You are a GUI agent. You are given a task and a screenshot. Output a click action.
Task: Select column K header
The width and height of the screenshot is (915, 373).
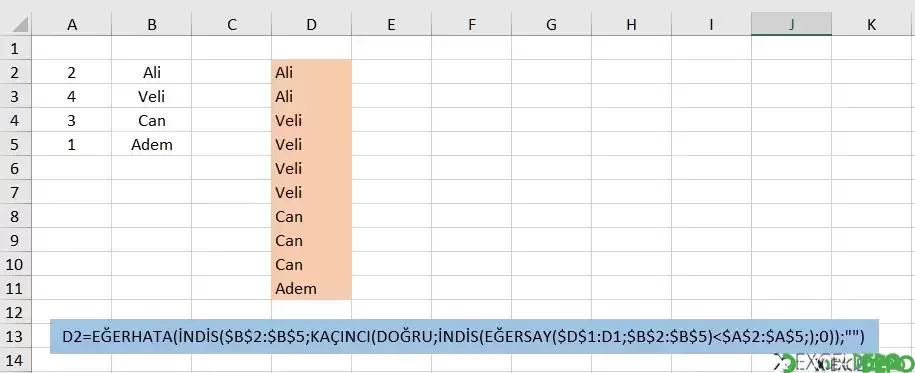[x=872, y=24]
